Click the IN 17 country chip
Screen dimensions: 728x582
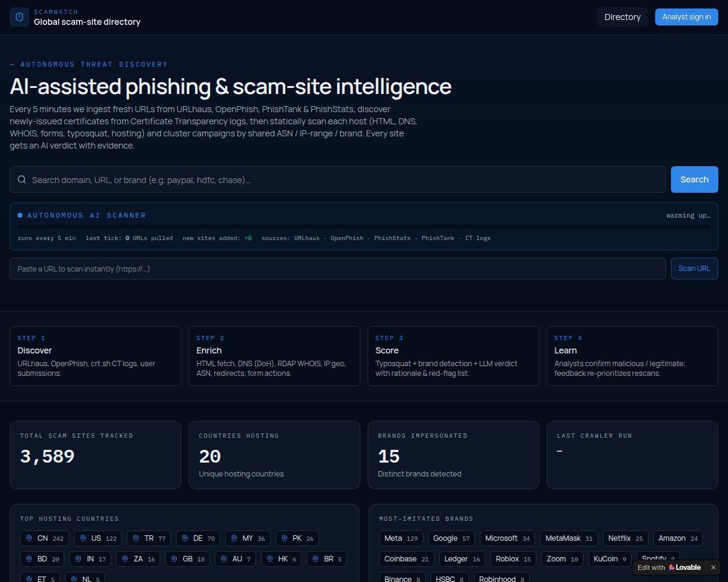90,559
